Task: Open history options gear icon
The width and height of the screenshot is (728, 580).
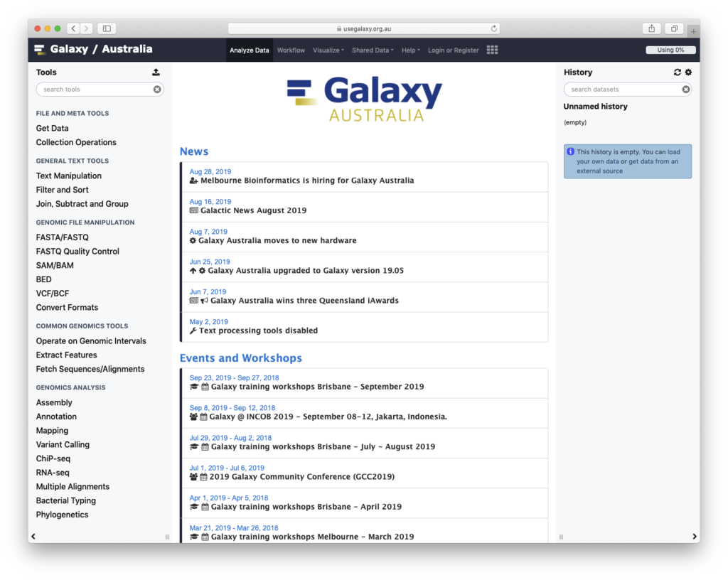Action: tap(688, 72)
